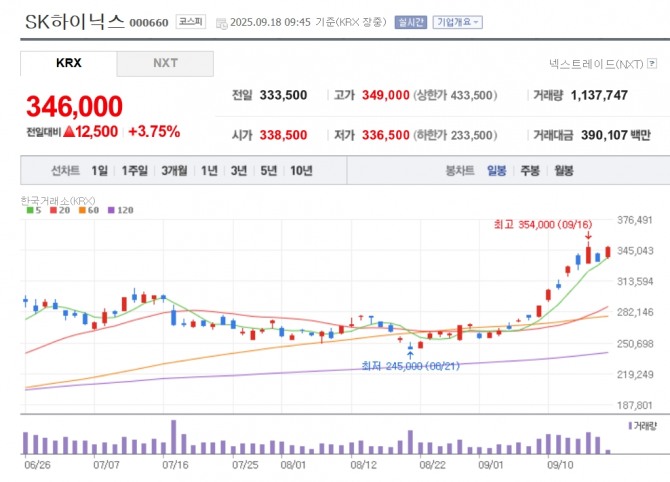Viewport: 670px width, 482px height.
Task: Click the 고가 value 349,000
Action: (x=386, y=95)
